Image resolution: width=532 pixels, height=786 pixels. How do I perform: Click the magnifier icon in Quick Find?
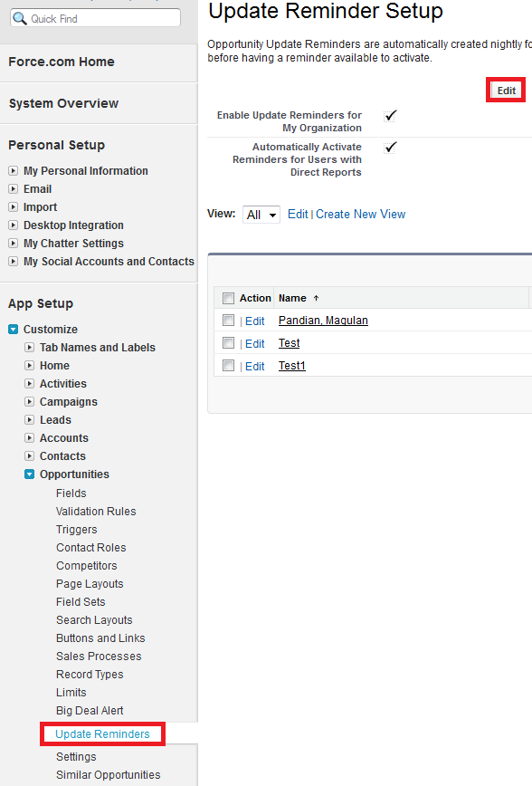(20, 18)
